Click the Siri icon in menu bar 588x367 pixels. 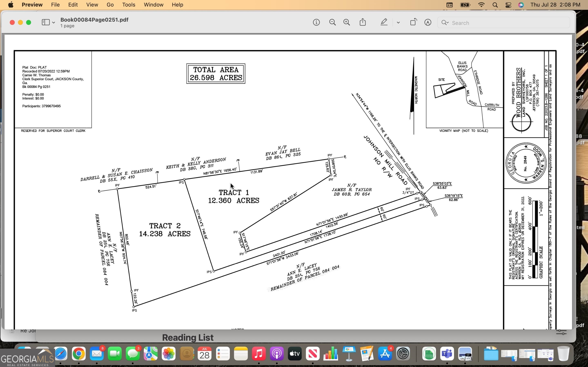pyautogui.click(x=521, y=5)
